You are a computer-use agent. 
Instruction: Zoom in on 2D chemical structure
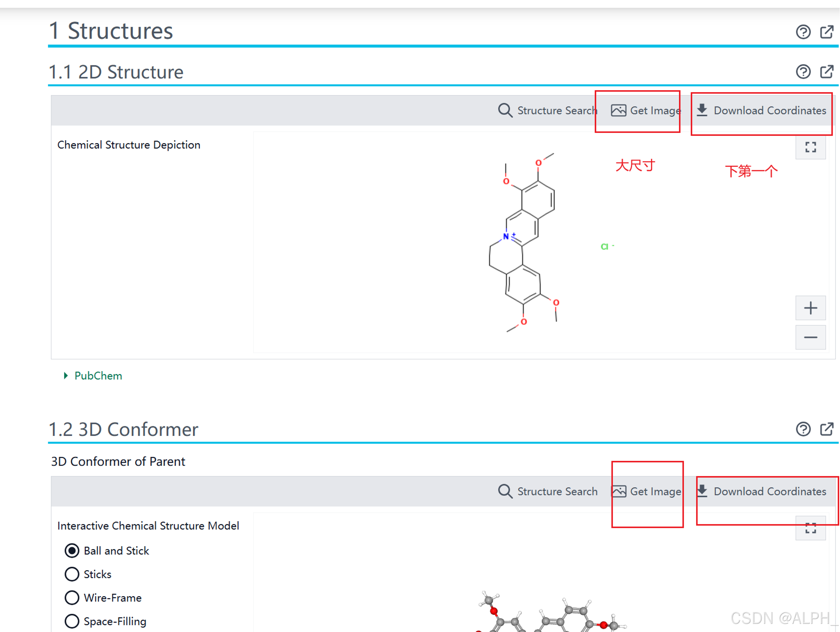coord(810,308)
